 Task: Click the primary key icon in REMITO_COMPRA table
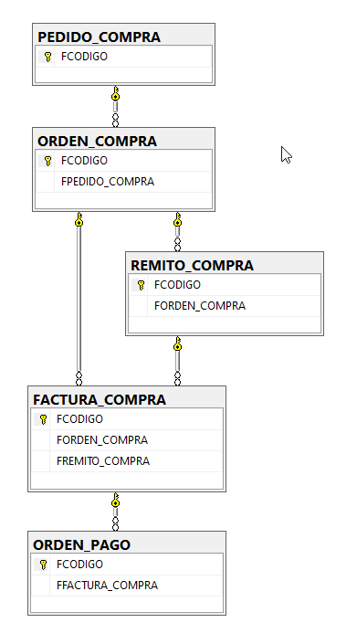[x=141, y=285]
